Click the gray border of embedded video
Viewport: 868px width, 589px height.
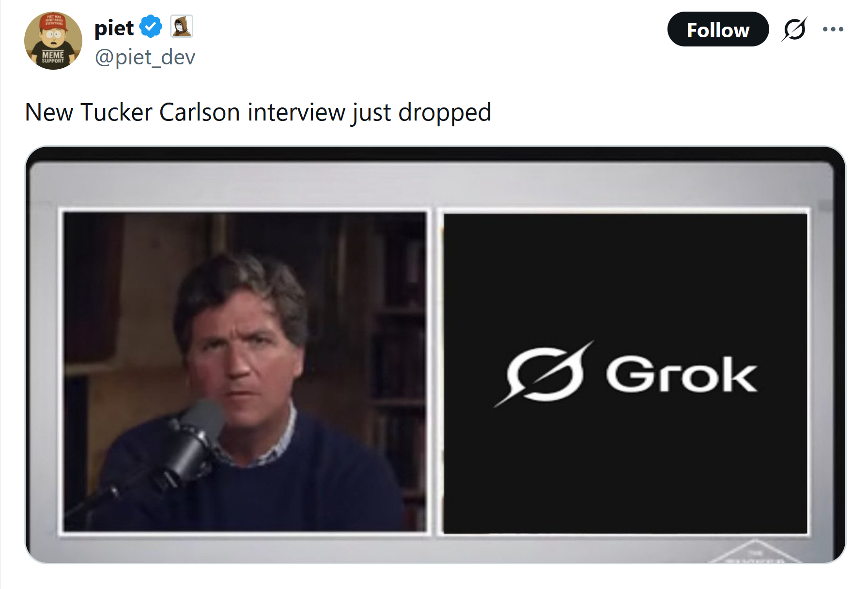[x=435, y=184]
